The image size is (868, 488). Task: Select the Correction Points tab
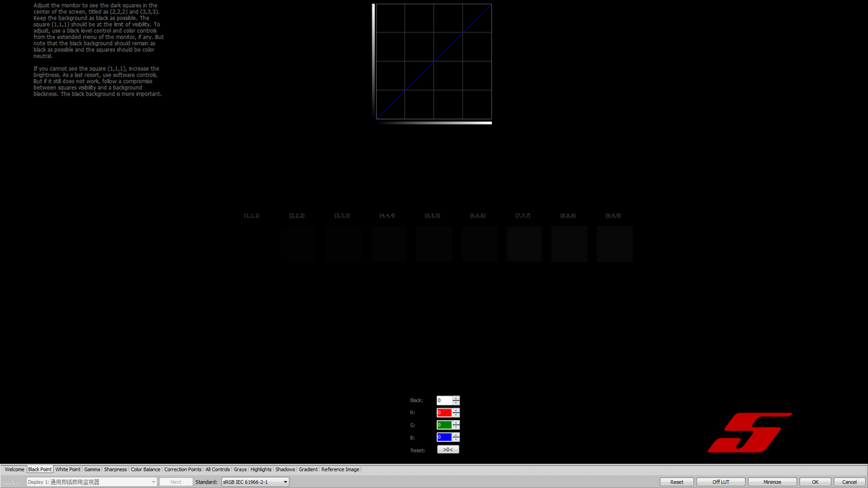[x=182, y=469]
